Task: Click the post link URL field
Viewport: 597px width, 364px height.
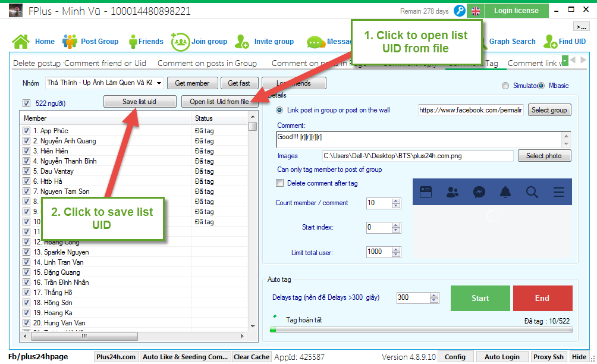Action: coord(470,110)
